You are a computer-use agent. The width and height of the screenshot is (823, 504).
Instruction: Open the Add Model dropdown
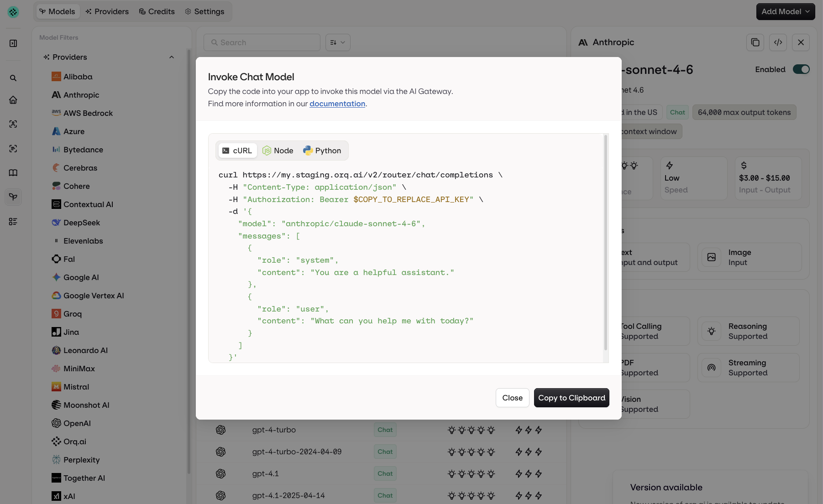coord(785,11)
